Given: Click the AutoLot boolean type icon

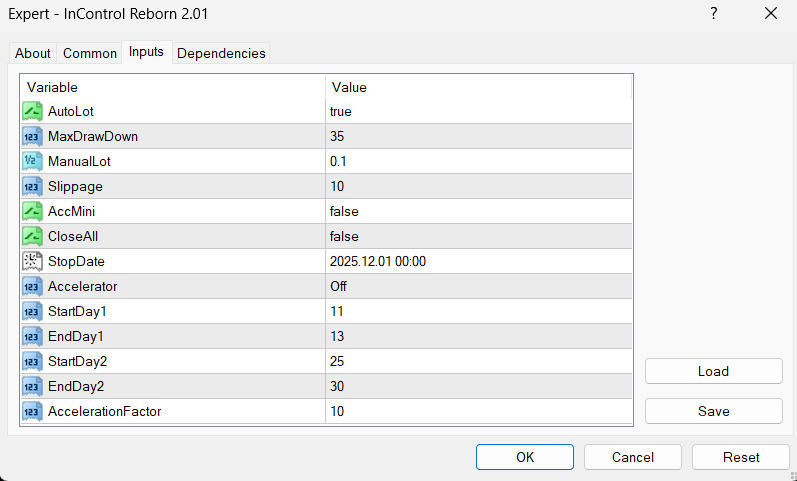Looking at the screenshot, I should [31, 112].
